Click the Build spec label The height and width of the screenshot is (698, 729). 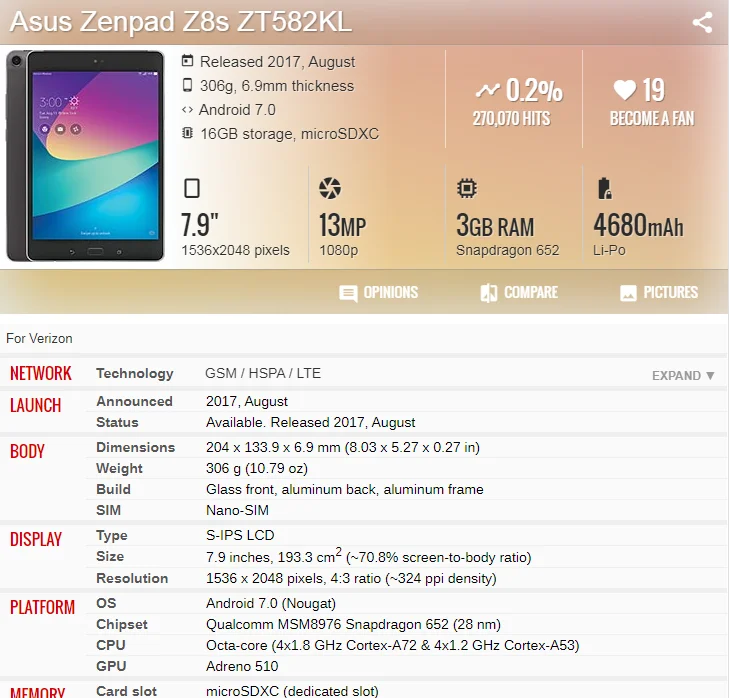[x=113, y=489]
